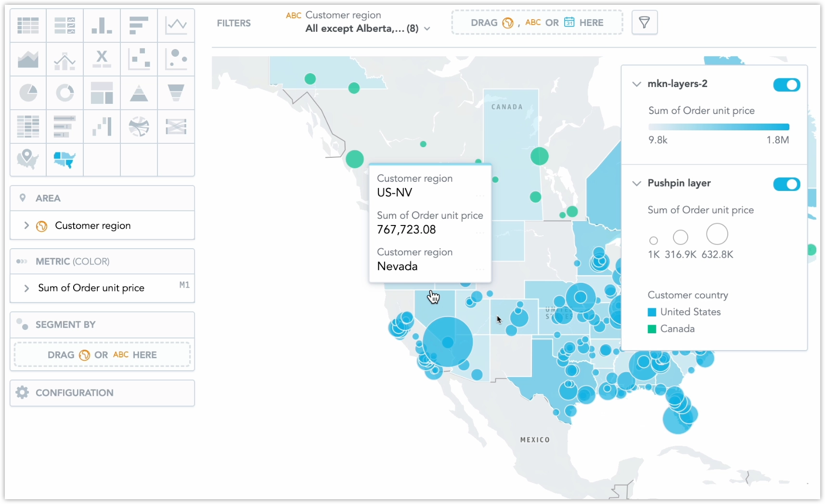Collapse the mkn-layers-2 legend section
Viewport: 825px width, 504px height.
coord(636,84)
